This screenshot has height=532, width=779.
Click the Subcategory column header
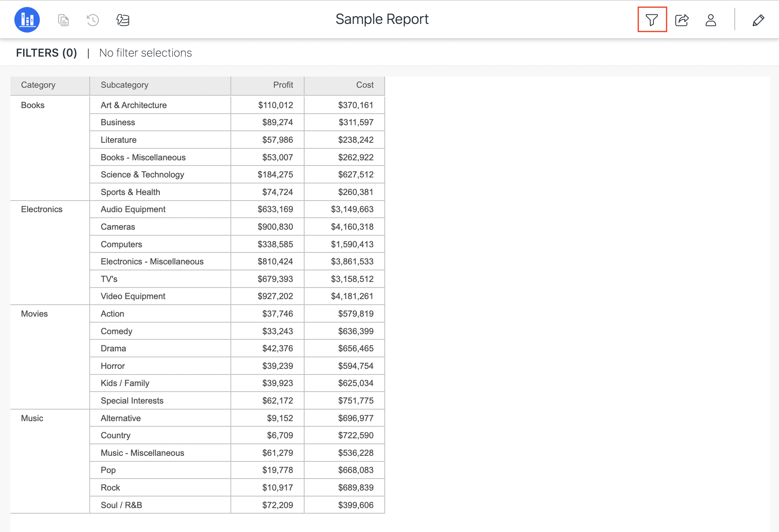point(124,85)
